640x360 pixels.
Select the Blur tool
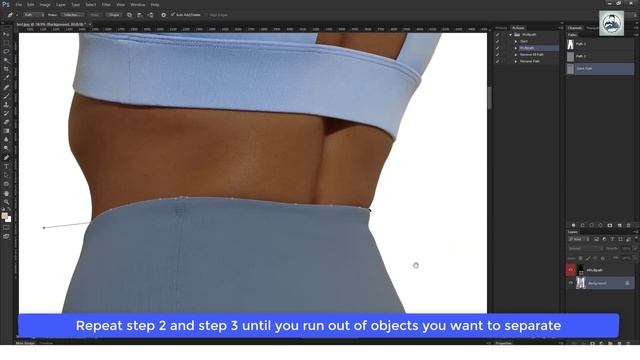tap(6, 139)
